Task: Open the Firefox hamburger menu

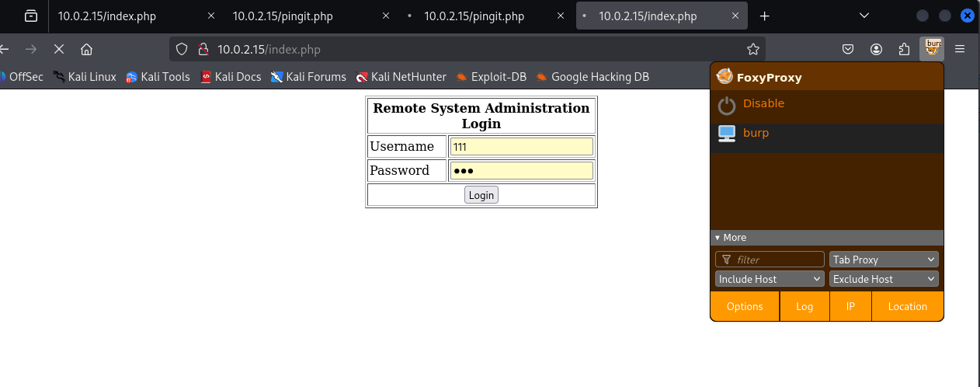Action: point(960,49)
